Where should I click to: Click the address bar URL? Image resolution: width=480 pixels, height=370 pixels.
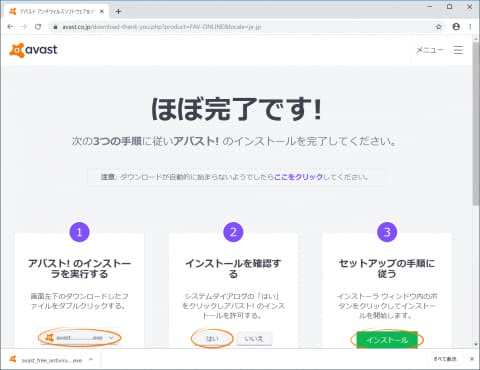162,27
